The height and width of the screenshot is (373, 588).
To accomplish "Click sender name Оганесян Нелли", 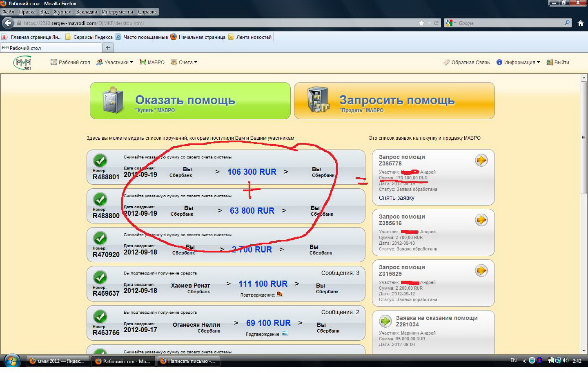I will [196, 325].
